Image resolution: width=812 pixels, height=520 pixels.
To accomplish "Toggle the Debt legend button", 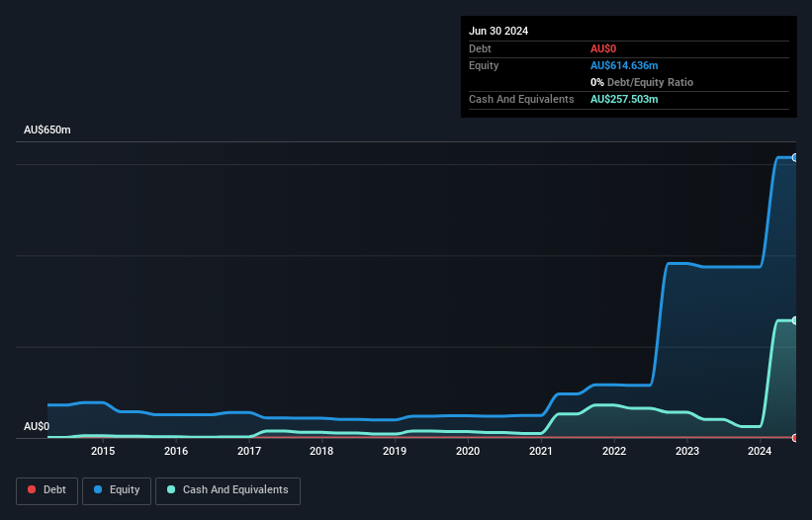I will click(x=46, y=490).
